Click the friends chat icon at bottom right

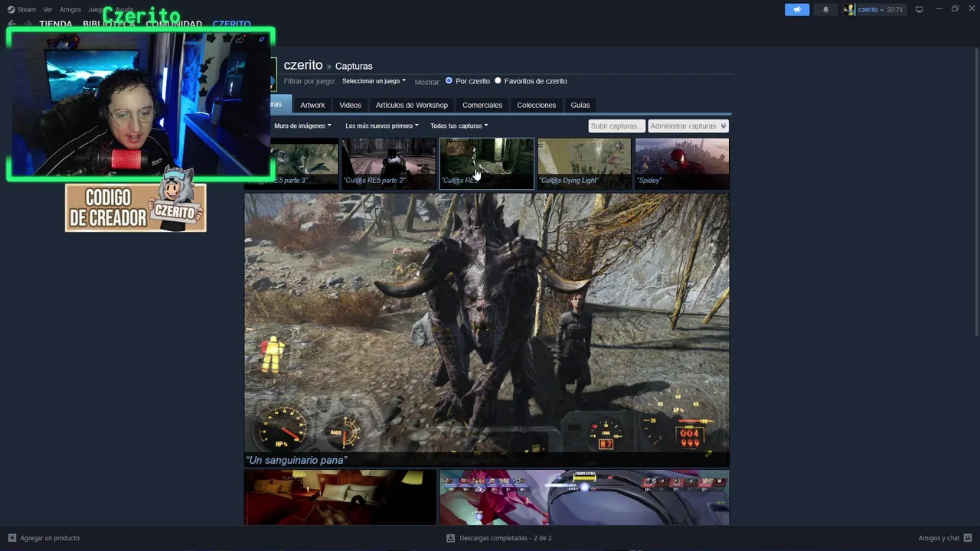tap(968, 538)
